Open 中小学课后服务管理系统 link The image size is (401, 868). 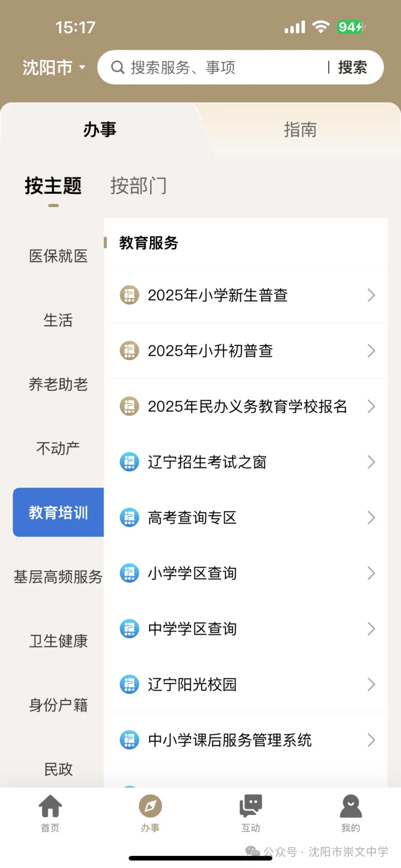(x=230, y=740)
